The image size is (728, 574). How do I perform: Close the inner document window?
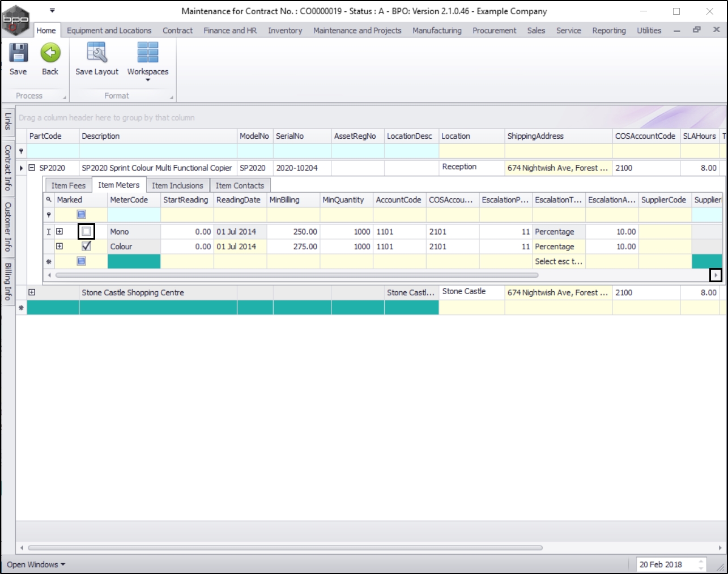(x=717, y=30)
